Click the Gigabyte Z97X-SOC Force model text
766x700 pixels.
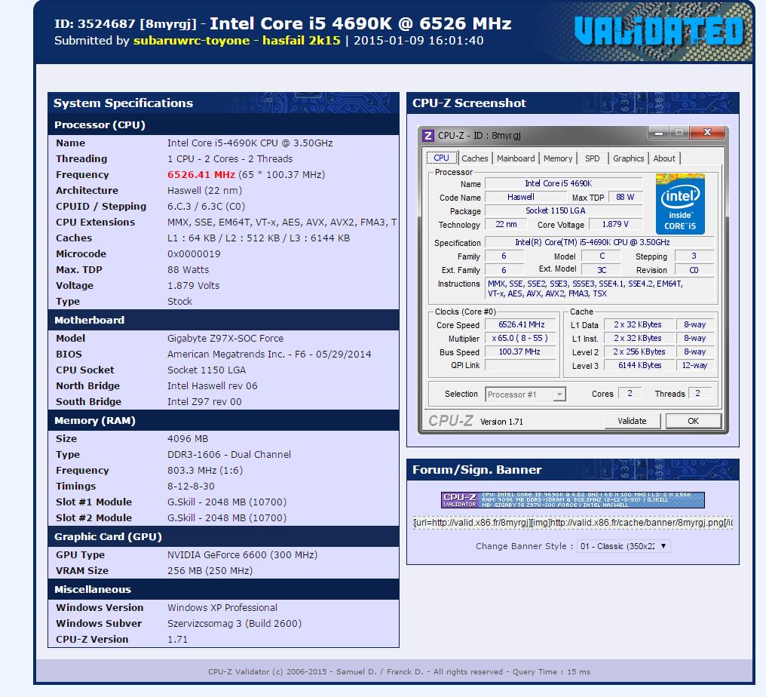(225, 338)
